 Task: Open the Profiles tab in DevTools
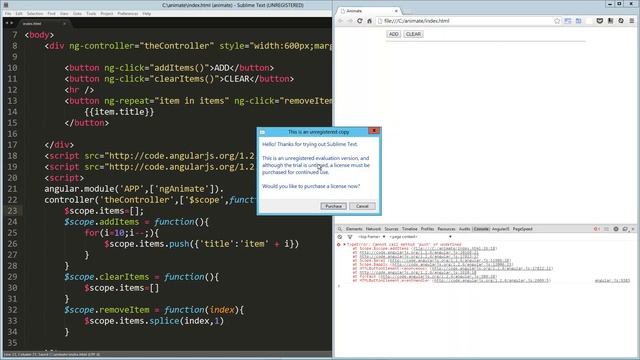(x=427, y=229)
